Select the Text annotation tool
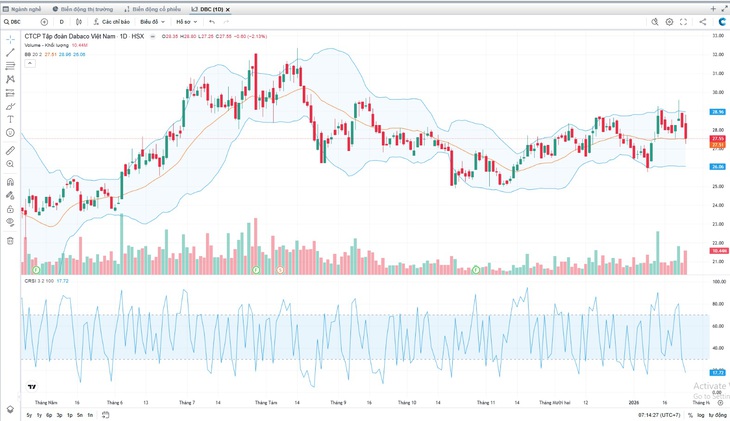730x421 pixels. [x=10, y=120]
